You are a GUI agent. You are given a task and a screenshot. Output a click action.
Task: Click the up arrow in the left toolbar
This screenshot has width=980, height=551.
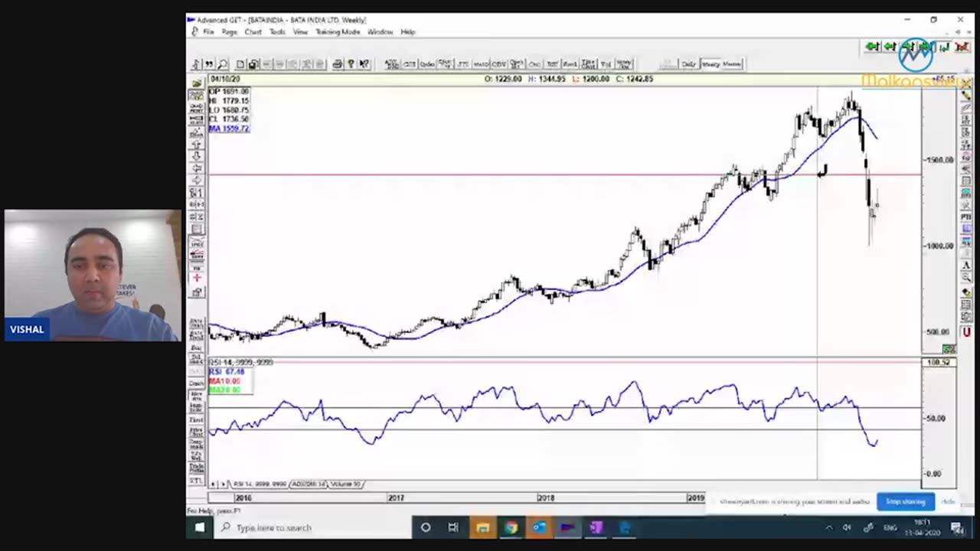197,143
